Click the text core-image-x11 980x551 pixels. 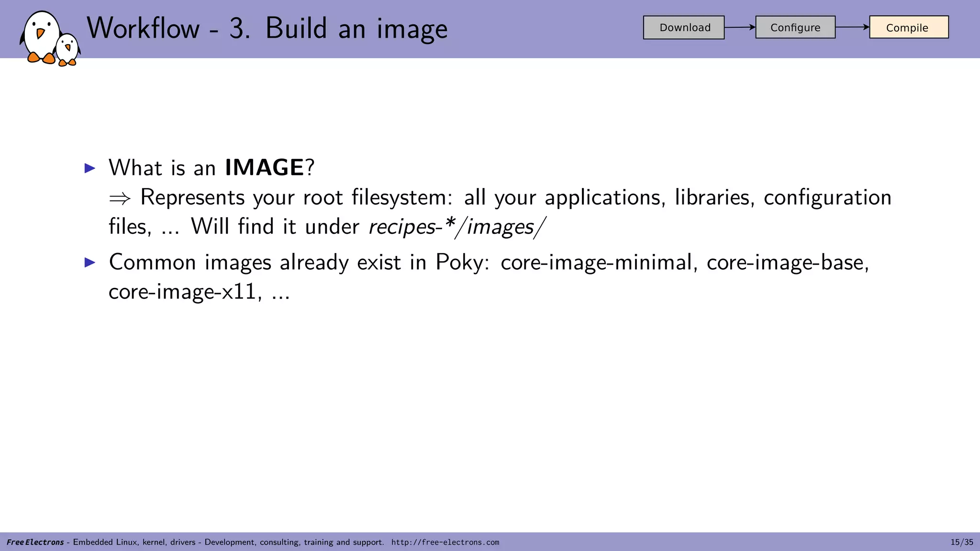click(182, 292)
